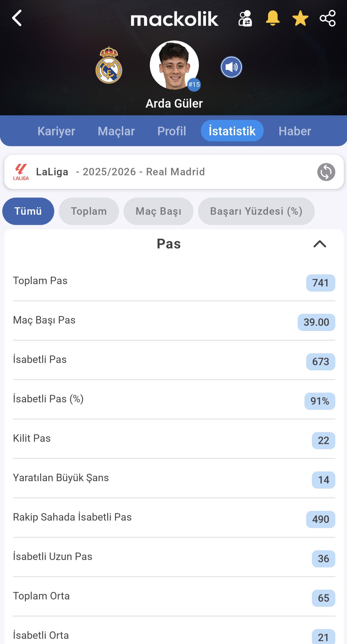Open the Real Madrid club crest
Screen dimensions: 347x644
109,65
